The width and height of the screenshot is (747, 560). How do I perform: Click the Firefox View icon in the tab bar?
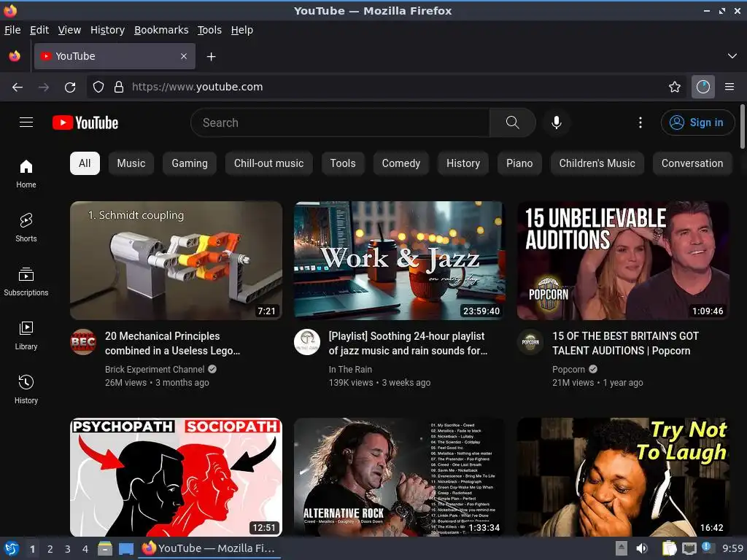point(15,56)
